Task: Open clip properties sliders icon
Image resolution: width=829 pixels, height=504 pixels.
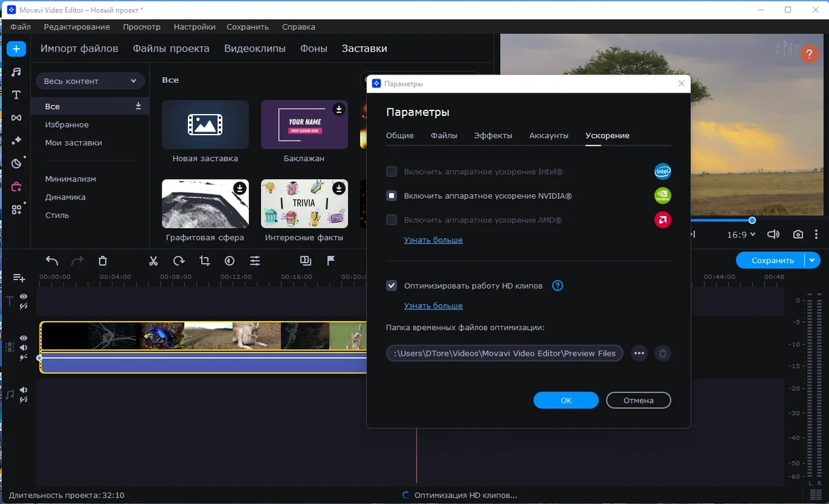Action: click(x=255, y=260)
